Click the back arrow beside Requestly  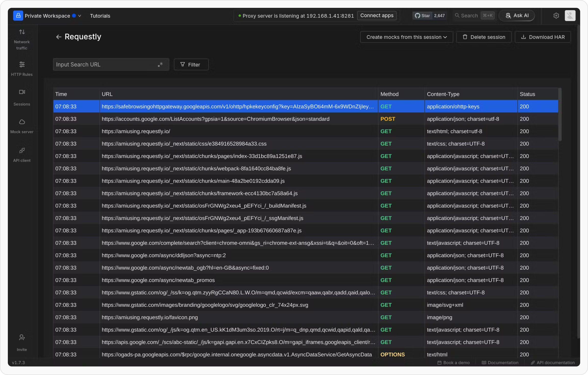click(58, 37)
